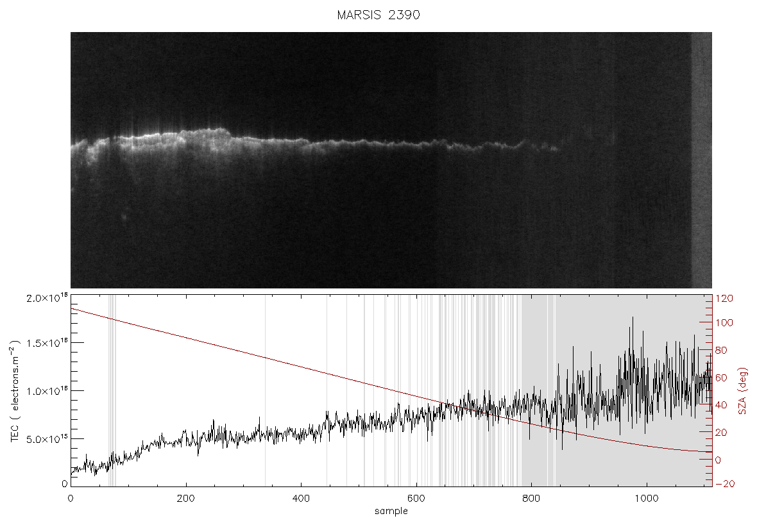757x532 pixels.
Task: Click the TEC axis label text
Action: point(15,391)
